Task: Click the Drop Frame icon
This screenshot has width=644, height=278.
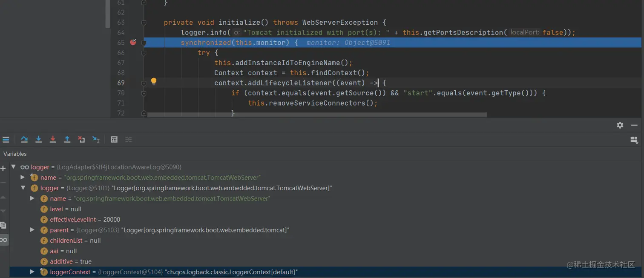Action: [81, 140]
